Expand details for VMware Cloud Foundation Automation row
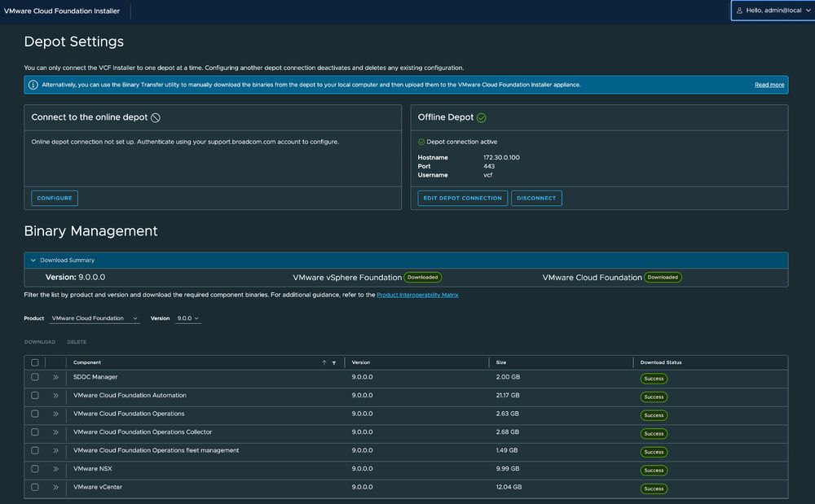 [55, 396]
